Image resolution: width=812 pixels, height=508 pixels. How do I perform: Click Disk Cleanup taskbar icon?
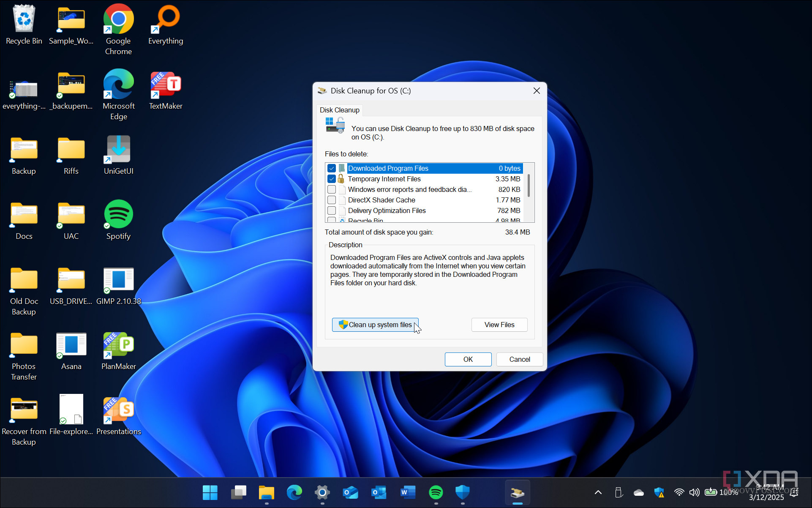[x=518, y=492]
